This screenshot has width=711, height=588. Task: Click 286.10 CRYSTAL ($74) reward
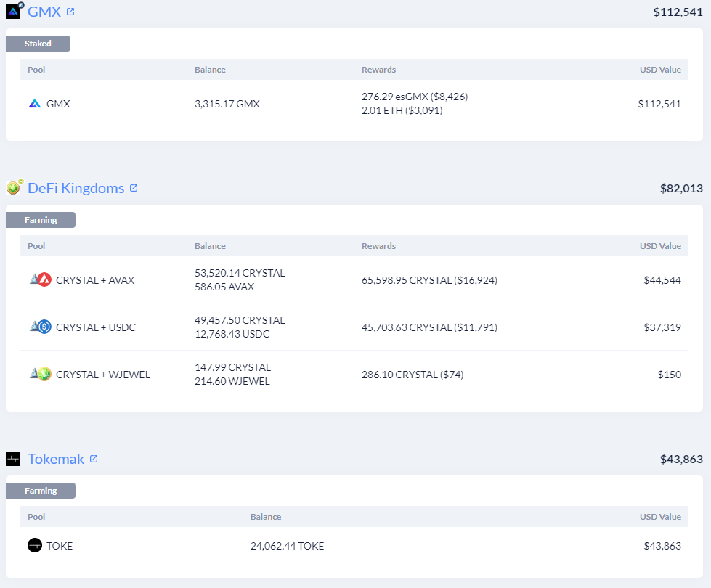[x=413, y=375]
